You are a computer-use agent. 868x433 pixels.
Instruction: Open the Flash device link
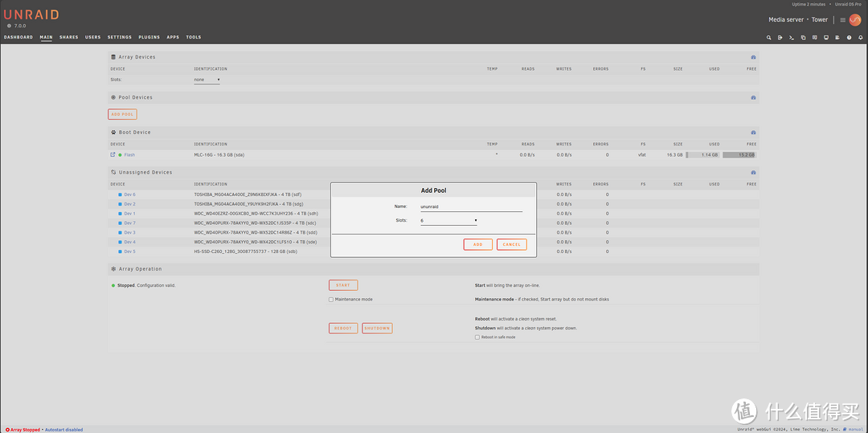129,155
